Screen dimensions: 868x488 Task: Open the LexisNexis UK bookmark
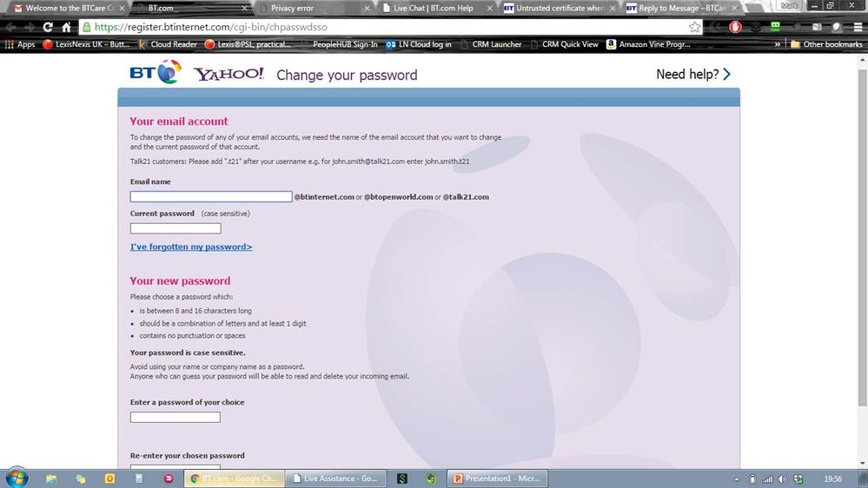86,44
